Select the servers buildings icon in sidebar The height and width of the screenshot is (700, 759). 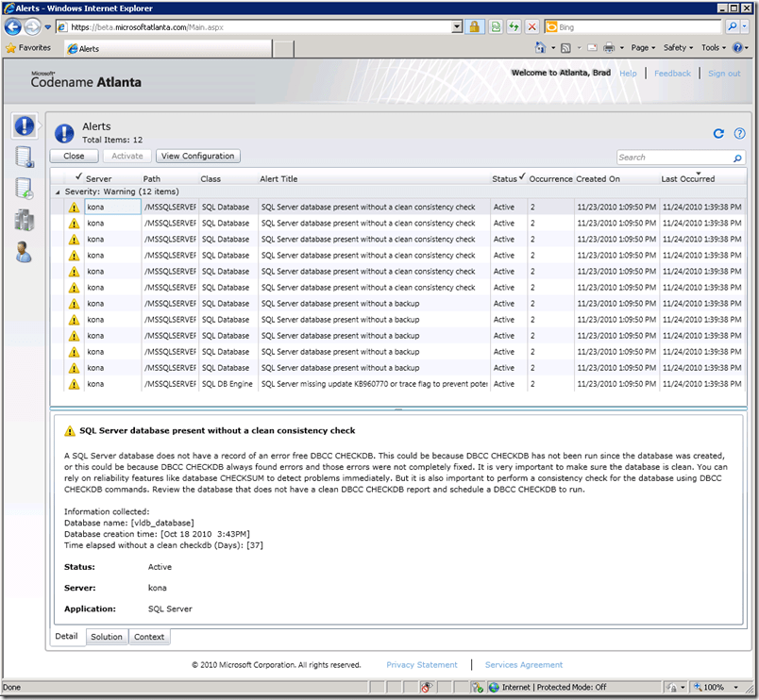[25, 220]
